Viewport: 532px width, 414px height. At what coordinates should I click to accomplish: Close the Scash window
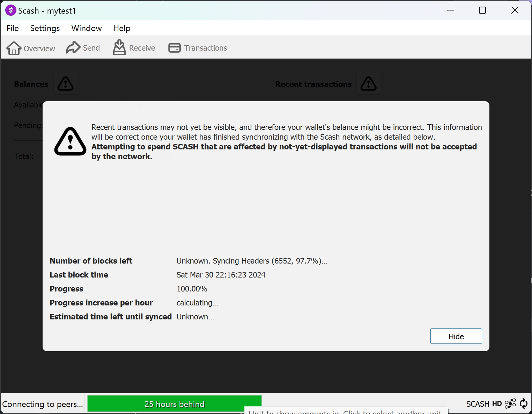(x=515, y=10)
